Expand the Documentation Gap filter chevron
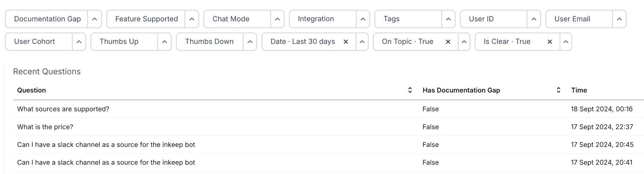644x174 pixels. pyautogui.click(x=94, y=19)
